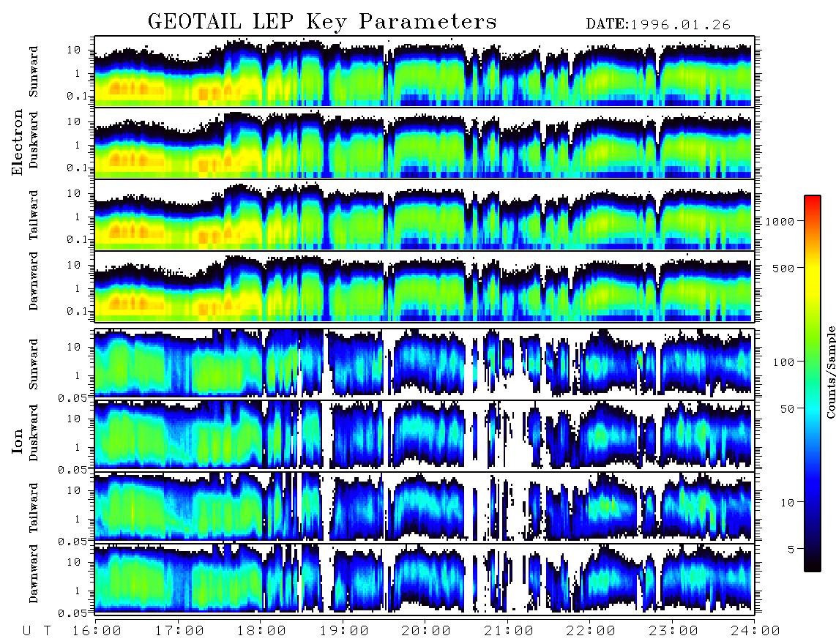Click the electron Dawnward panel label
This screenshot has width=836, height=644.
[34, 281]
